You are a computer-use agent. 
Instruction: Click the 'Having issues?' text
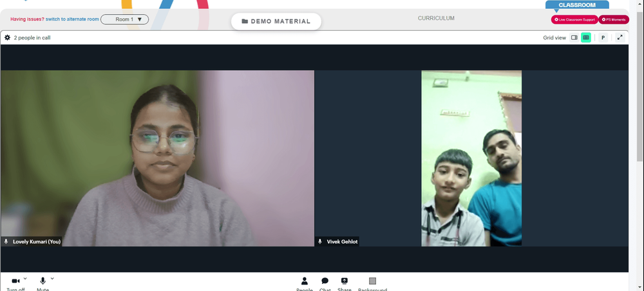[27, 19]
